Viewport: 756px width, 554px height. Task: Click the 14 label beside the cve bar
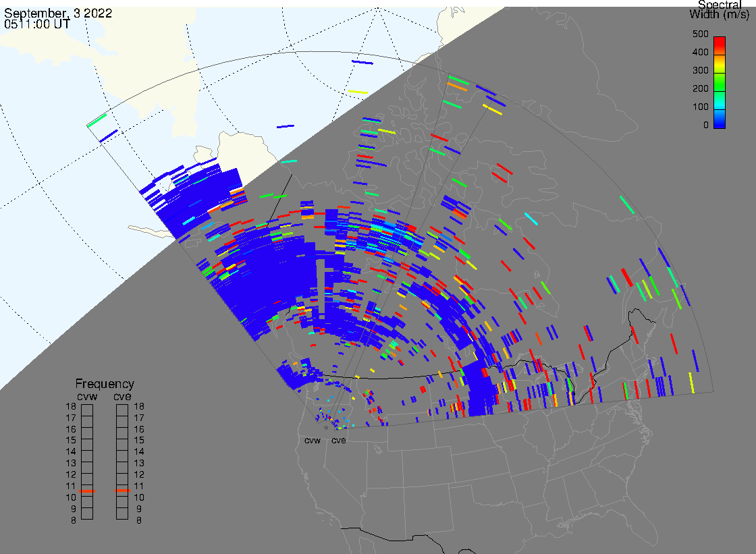tap(139, 452)
